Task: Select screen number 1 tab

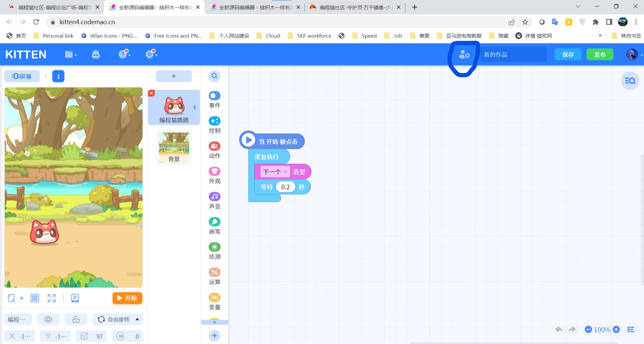Action: tap(58, 76)
